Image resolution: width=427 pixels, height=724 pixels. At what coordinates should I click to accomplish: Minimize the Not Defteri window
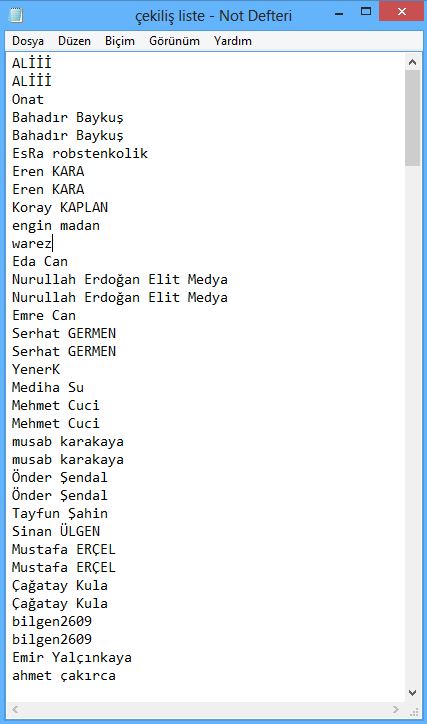point(339,13)
